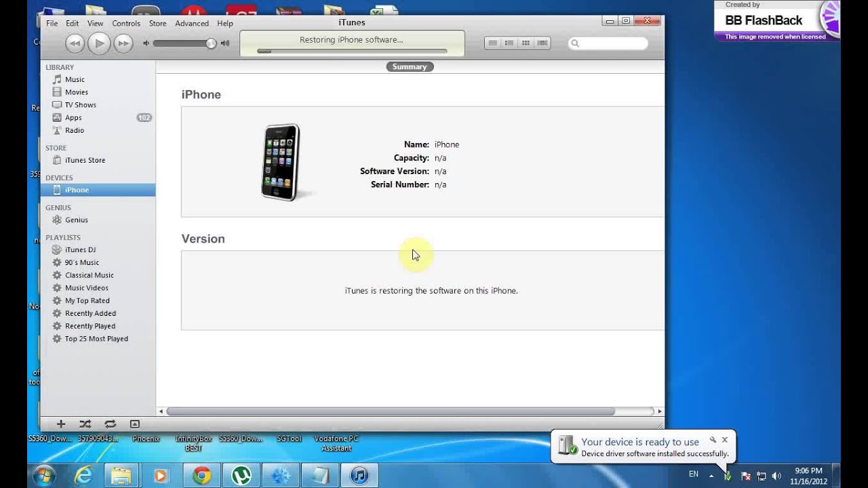Open the Advanced menu
Image resolution: width=868 pixels, height=488 pixels.
click(192, 23)
